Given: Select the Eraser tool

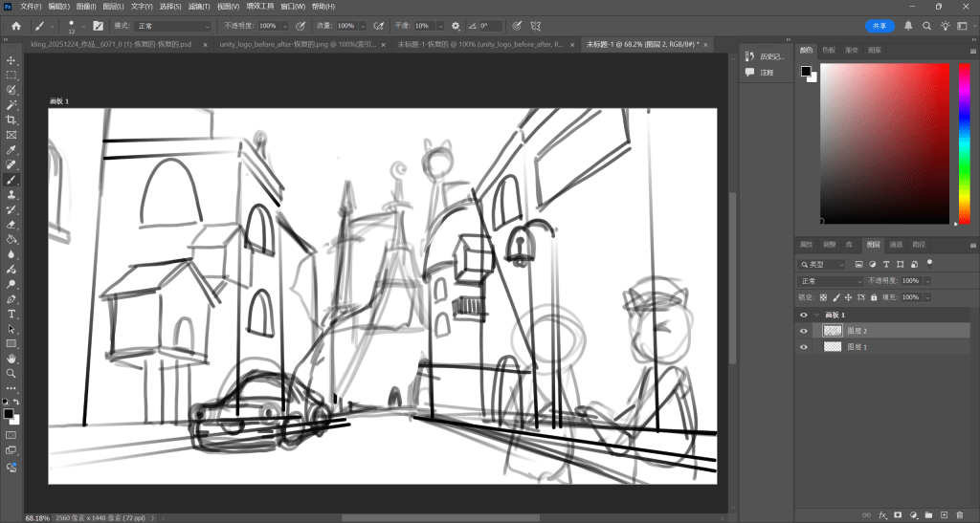Looking at the screenshot, I should 11,225.
